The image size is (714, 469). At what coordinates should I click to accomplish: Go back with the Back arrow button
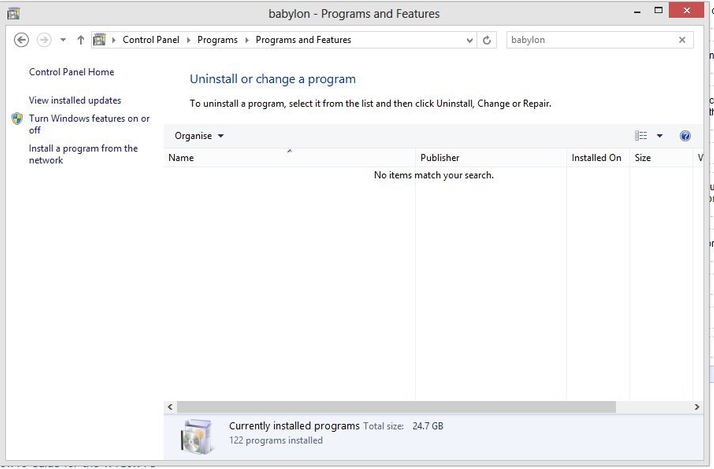(21, 40)
